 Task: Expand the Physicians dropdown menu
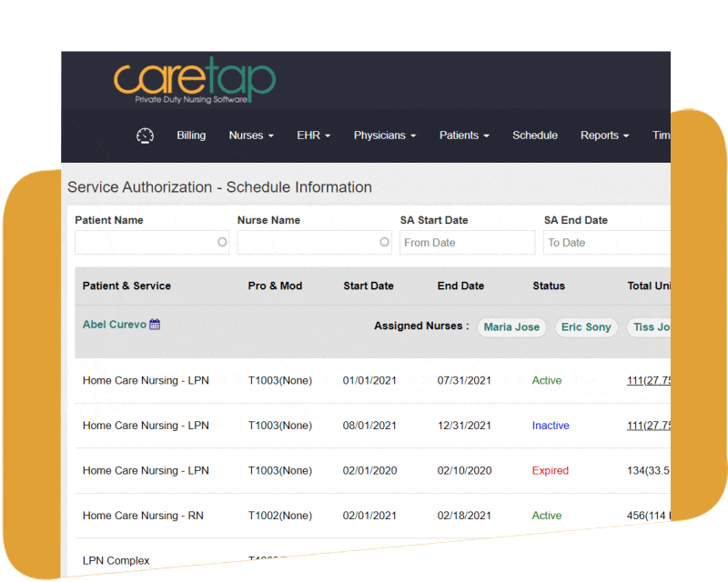point(384,135)
